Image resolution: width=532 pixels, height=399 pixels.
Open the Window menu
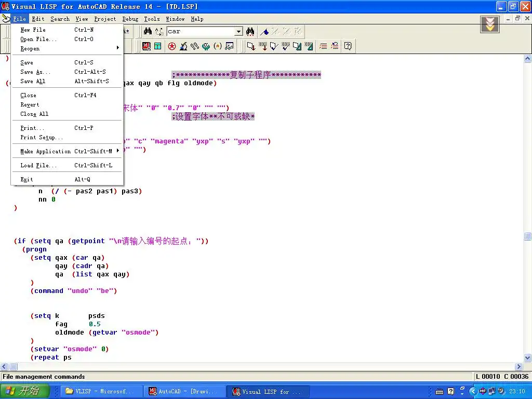tap(175, 19)
